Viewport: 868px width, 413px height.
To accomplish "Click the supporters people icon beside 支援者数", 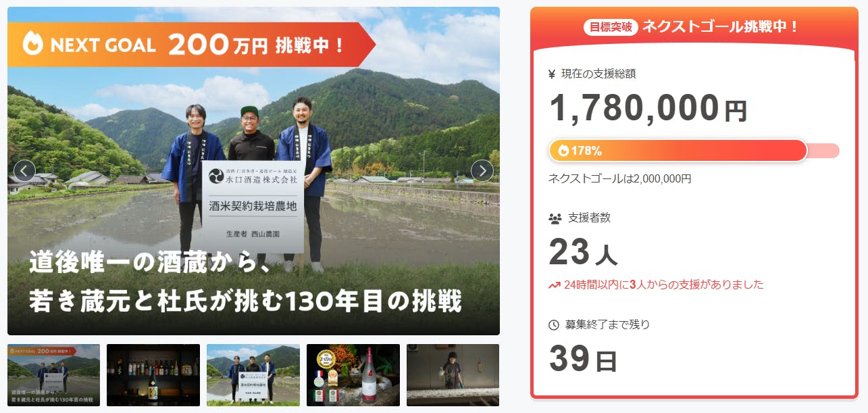I will pos(555,218).
